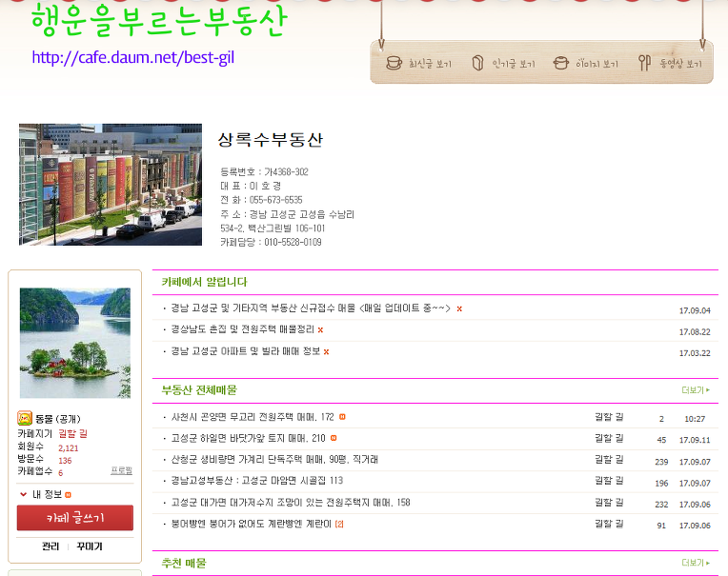
Task: Open post 산청군 생비량면 가계리 단독주택 매매
Action: [x=274, y=459]
